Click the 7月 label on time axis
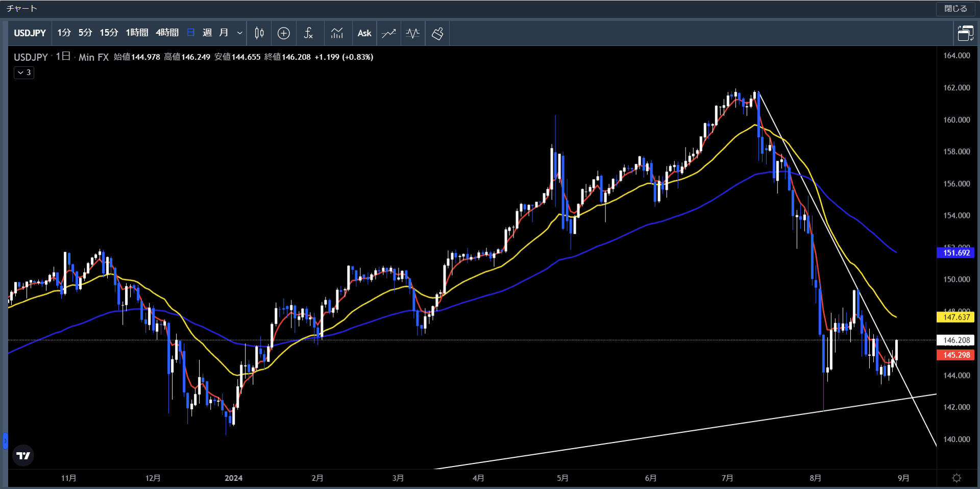Screen dimensions: 980x489 tap(727, 478)
